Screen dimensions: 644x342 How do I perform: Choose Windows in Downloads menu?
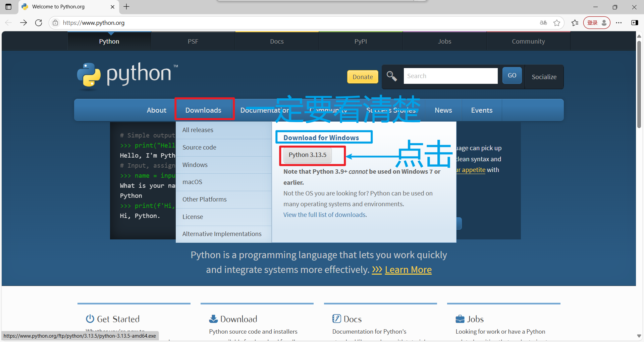click(x=224, y=165)
